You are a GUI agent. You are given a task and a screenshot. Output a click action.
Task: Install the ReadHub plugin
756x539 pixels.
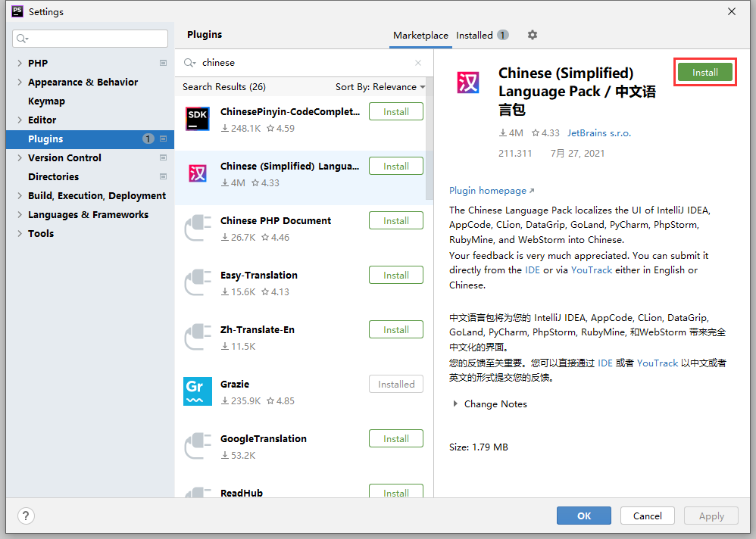[x=396, y=491]
